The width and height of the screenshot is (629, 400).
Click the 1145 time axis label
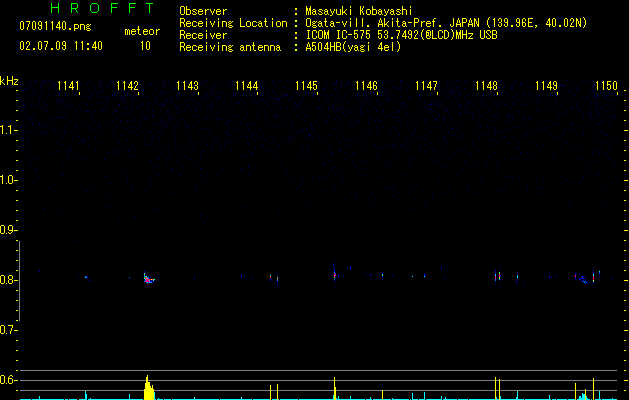click(306, 86)
